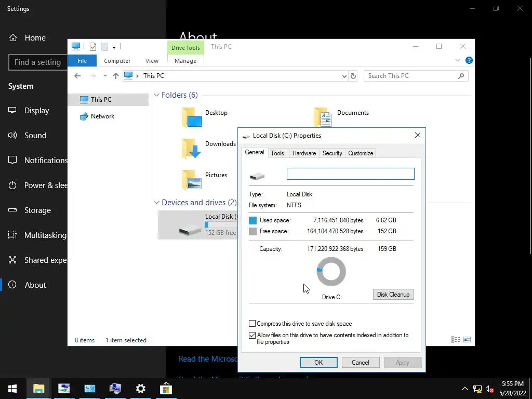Open the View ribbon tab
Viewport: 532px width, 399px height.
click(152, 61)
